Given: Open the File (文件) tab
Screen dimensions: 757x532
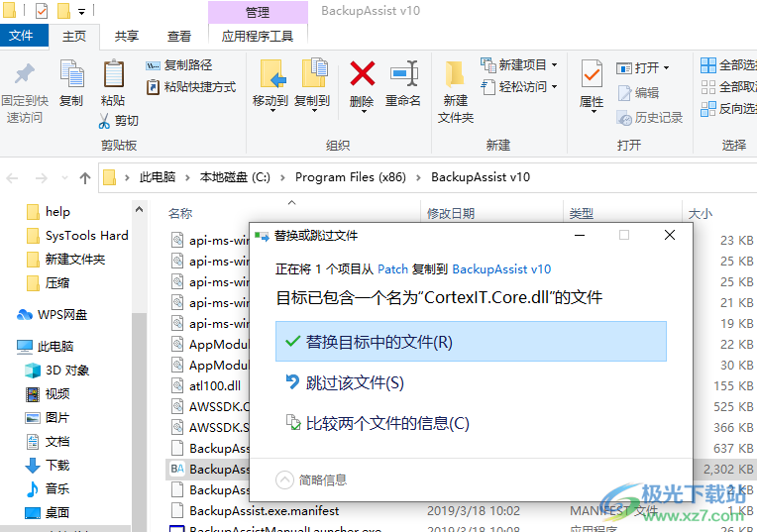Looking at the screenshot, I should [22, 36].
